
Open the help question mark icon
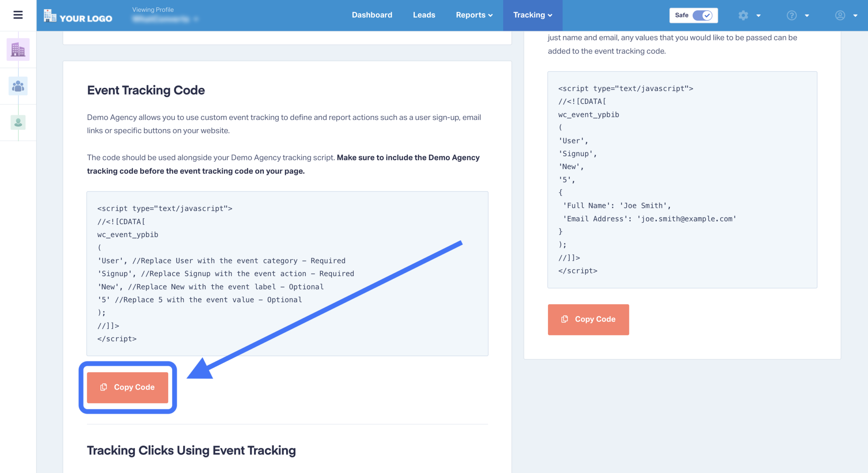[791, 15]
